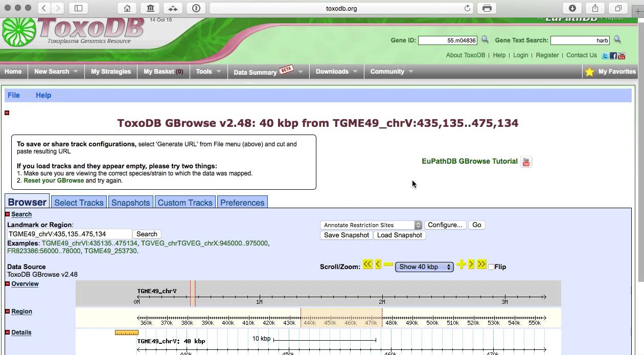Click Save Snapshot button
Screen dimensions: 644x355
tap(347, 235)
